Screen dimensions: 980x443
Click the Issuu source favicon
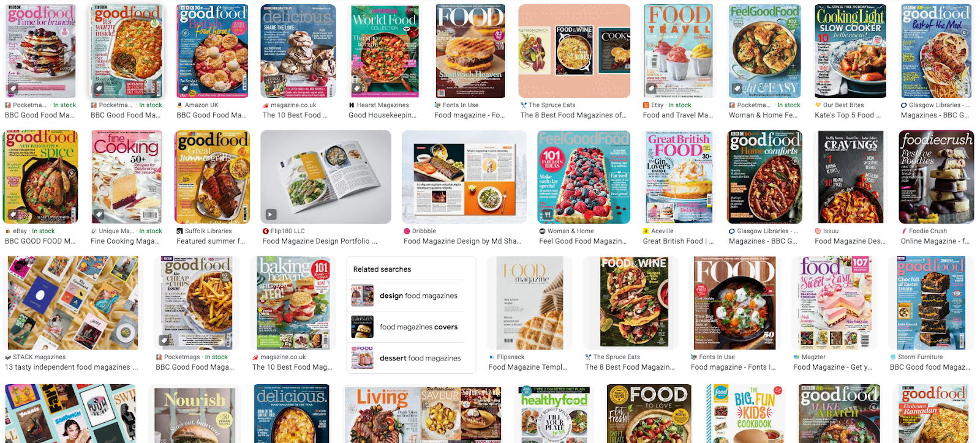[x=818, y=231]
